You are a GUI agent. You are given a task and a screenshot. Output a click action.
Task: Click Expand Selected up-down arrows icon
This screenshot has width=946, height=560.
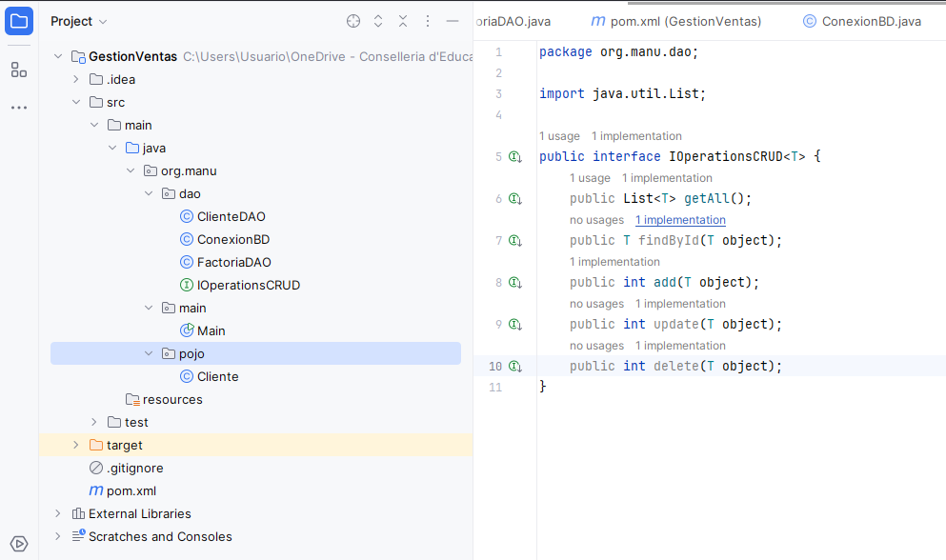pos(378,22)
